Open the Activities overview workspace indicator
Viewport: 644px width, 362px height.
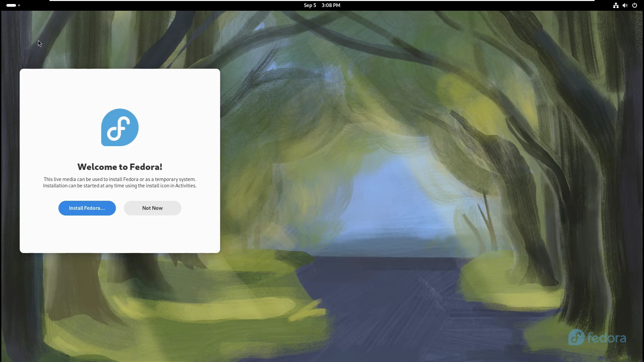point(13,5)
